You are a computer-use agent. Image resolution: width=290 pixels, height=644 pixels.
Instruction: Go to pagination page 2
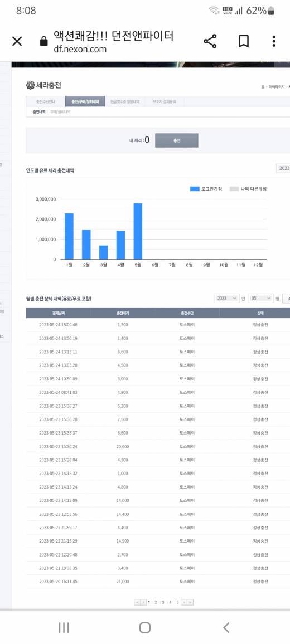[156, 602]
